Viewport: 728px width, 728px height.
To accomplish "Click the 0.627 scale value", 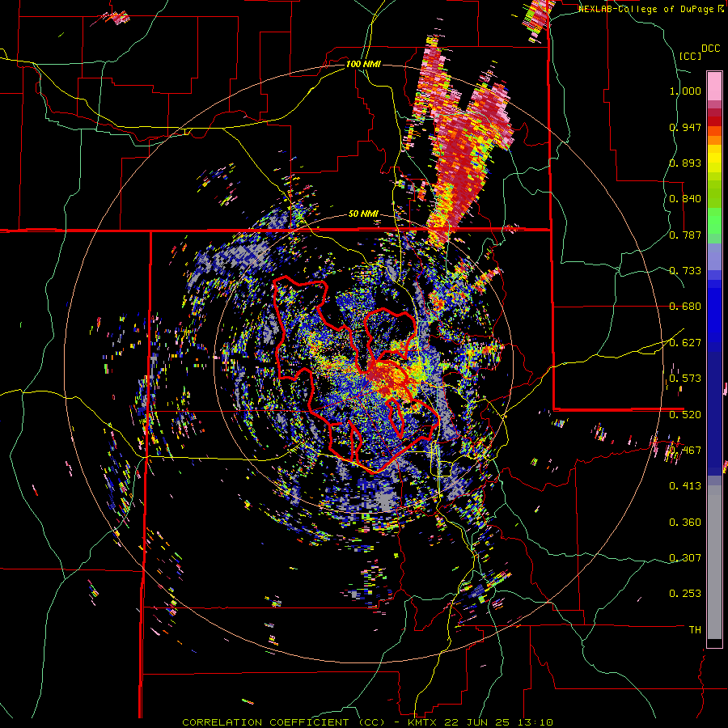I will pos(685,343).
